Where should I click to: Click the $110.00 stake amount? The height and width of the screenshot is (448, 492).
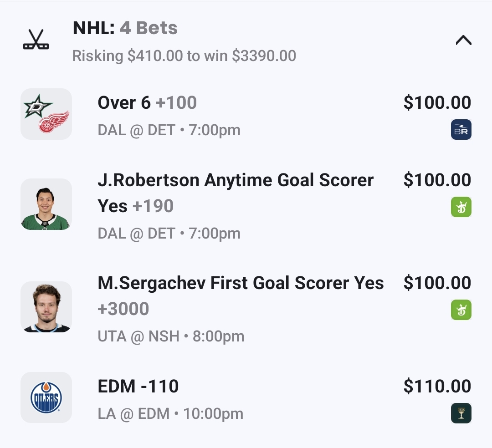tap(437, 387)
